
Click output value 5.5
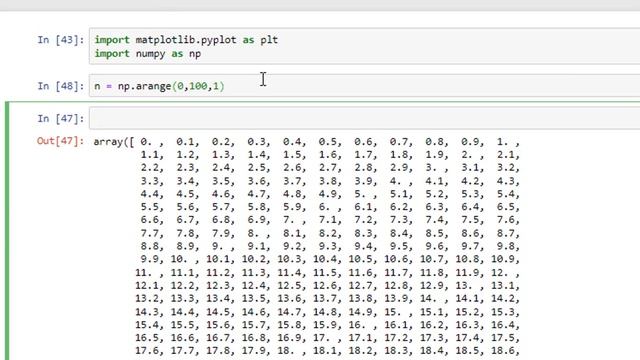coord(150,207)
